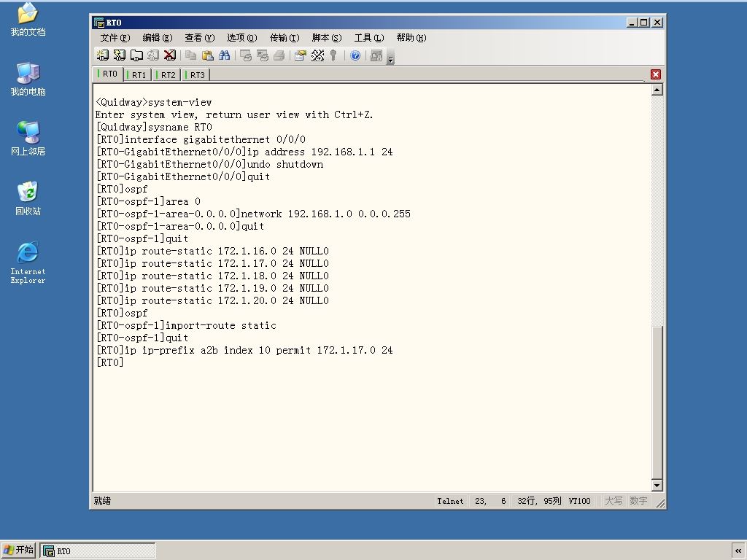Click the blue Help question icon
Viewport: 747px width, 560px height.
(x=355, y=55)
